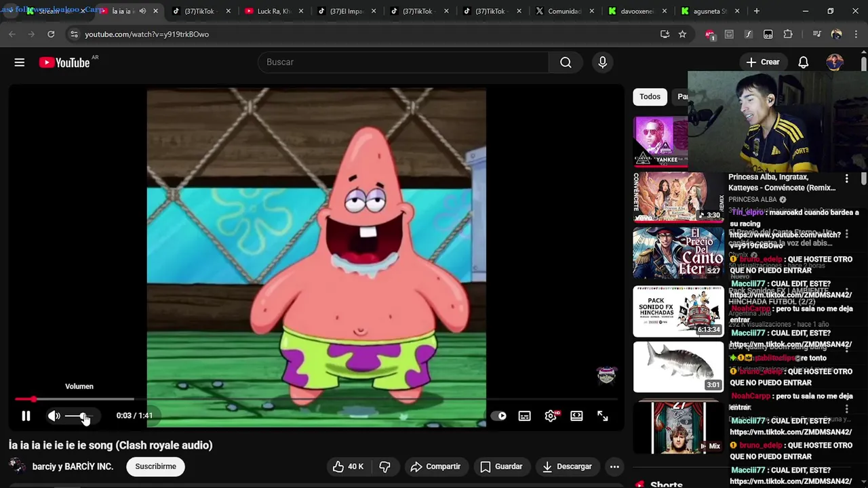Open the YouTube account avatar menu
Viewport: 868px width, 488px height.
[x=835, y=62]
